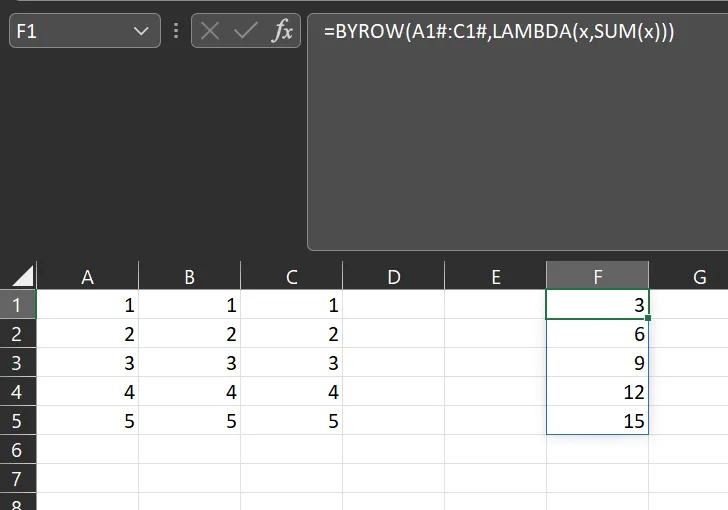Click the fill handle on cell F1
The image size is (728, 510).
[648, 318]
